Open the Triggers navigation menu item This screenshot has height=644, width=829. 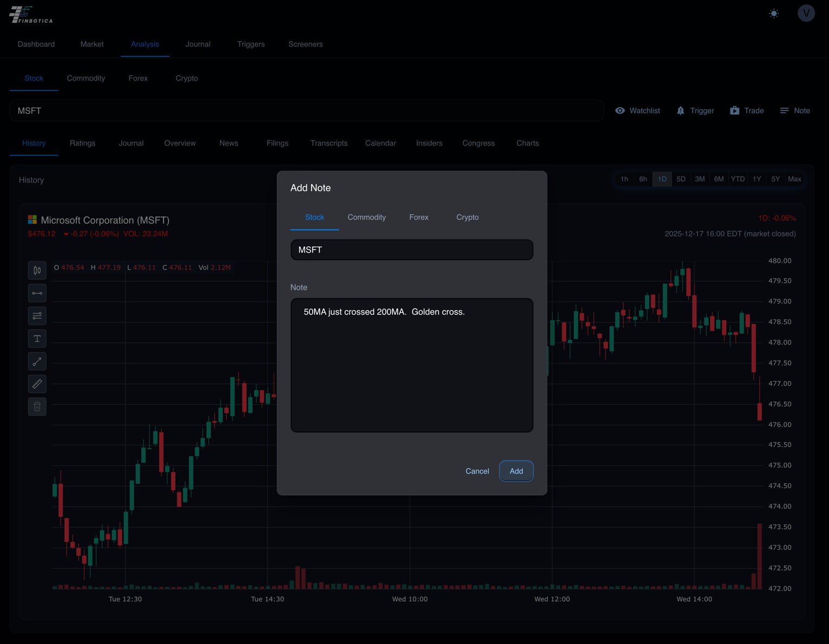251,44
